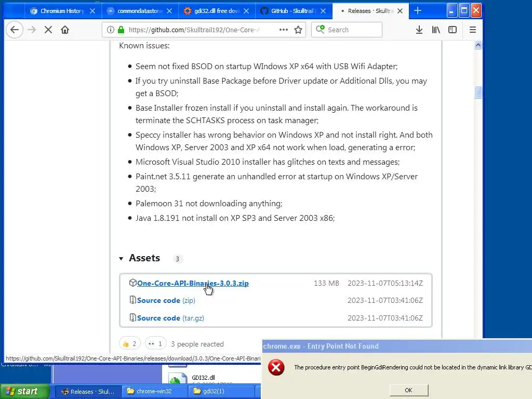
Task: Click the Palemoon 31 not downloading line
Action: pyautogui.click(x=209, y=204)
